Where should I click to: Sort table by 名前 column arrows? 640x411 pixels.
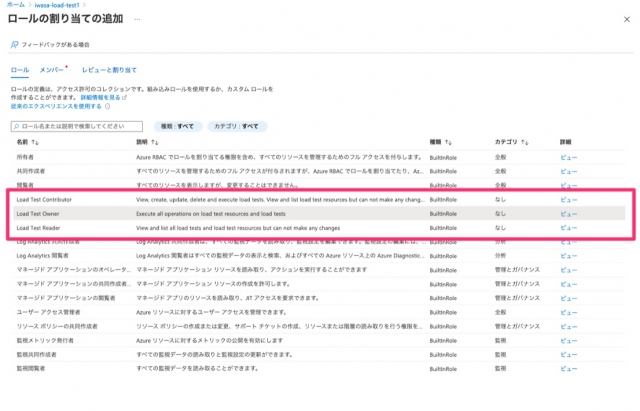click(35, 142)
